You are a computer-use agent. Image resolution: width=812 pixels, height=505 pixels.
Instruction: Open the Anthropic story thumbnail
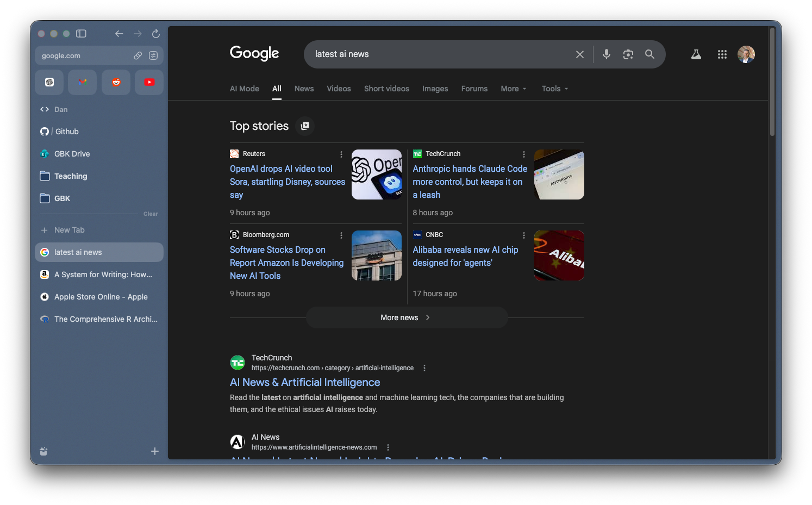(559, 174)
